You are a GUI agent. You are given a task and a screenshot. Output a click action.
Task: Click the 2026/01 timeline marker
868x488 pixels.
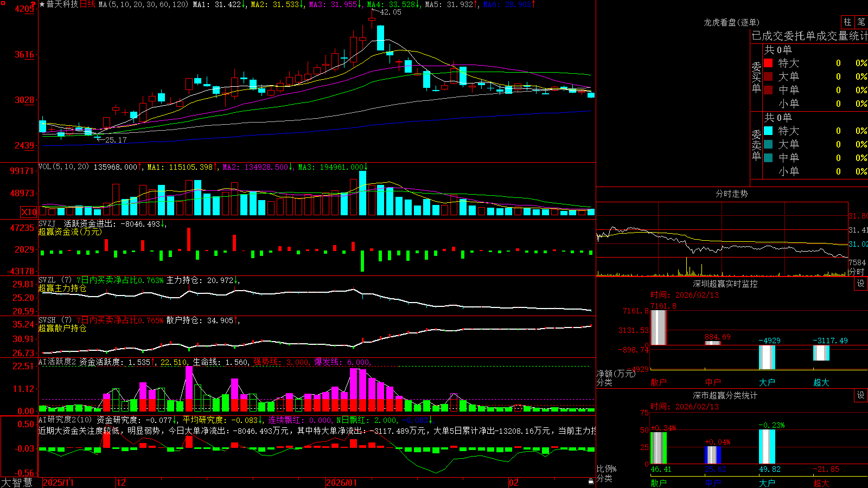point(342,483)
